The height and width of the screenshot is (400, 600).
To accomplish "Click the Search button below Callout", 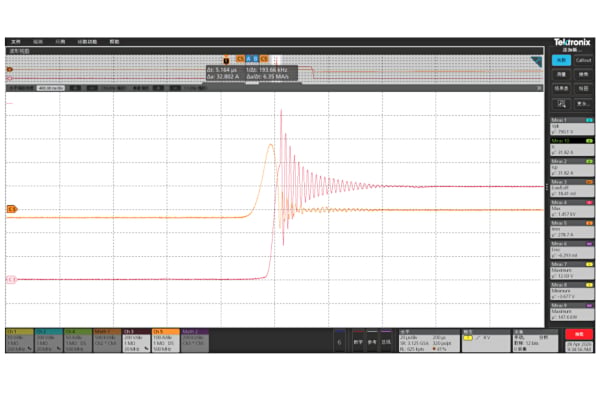I will pos(583,74).
